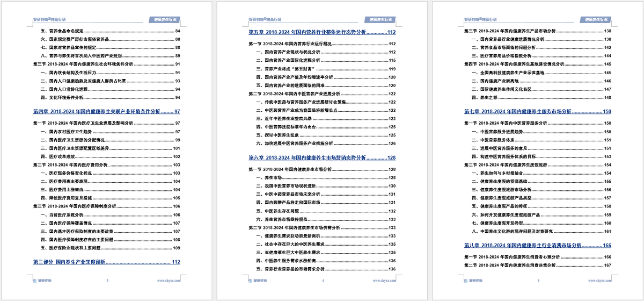
Task: Select the 三、国内人口老龄化进程 entry
Action: (x=110, y=89)
